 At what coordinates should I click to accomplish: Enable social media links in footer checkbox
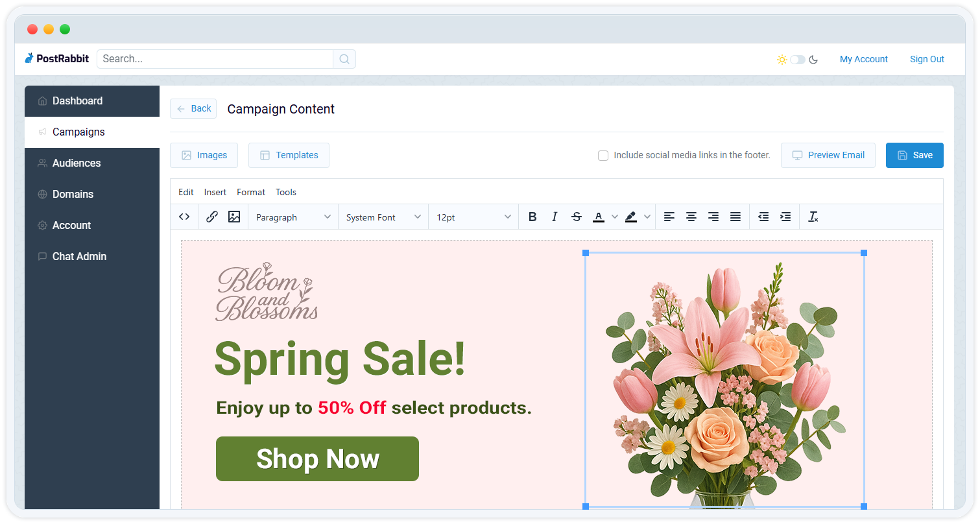point(603,156)
